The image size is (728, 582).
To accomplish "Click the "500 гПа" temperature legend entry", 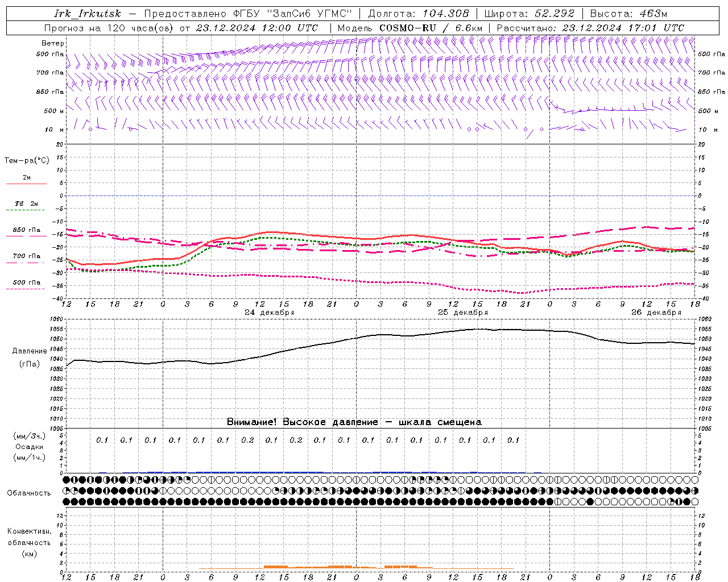I will click(27, 282).
